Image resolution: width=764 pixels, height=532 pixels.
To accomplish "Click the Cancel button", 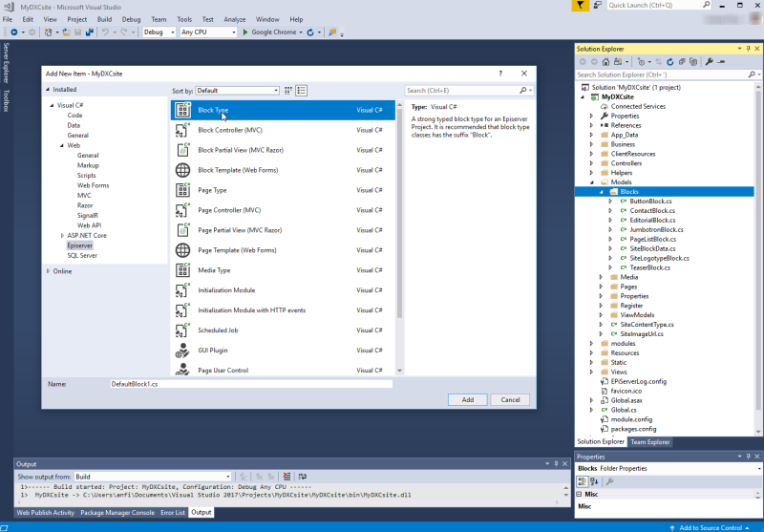I will pos(510,399).
